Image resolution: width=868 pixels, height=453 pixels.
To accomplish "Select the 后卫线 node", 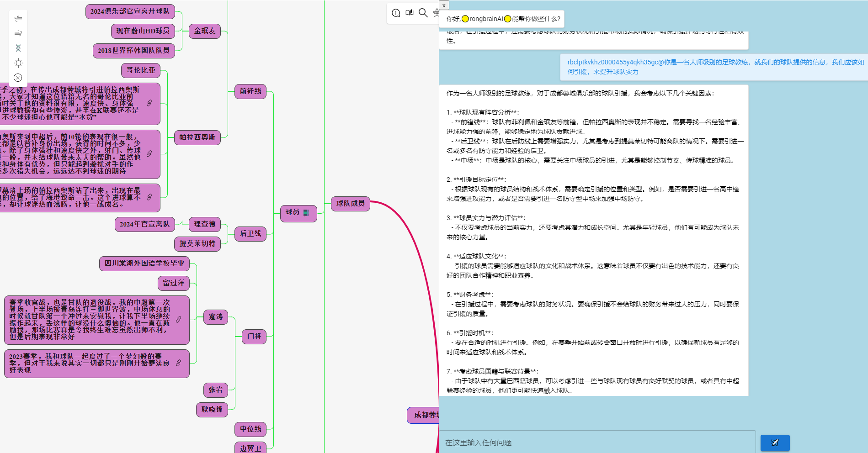I will (x=250, y=234).
